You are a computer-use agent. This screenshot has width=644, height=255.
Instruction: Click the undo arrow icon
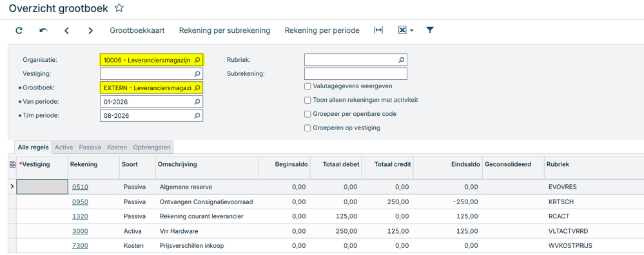point(43,30)
